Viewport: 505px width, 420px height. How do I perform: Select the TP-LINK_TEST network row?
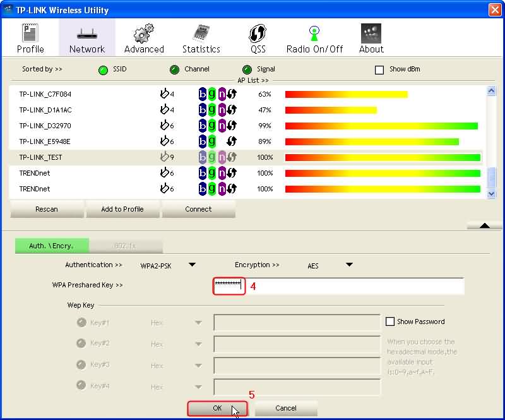(246, 157)
